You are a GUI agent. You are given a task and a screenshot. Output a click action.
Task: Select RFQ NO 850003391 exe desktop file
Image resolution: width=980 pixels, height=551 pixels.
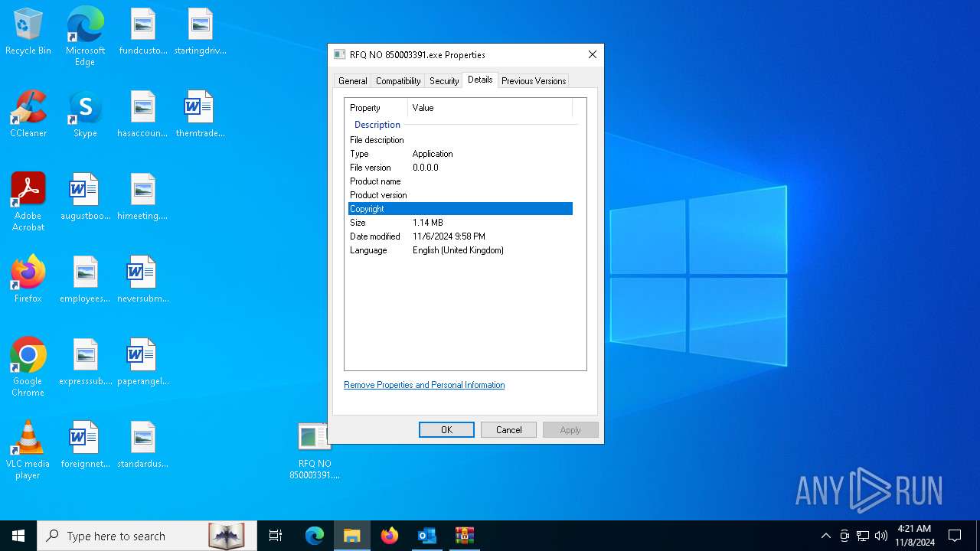[x=314, y=450]
